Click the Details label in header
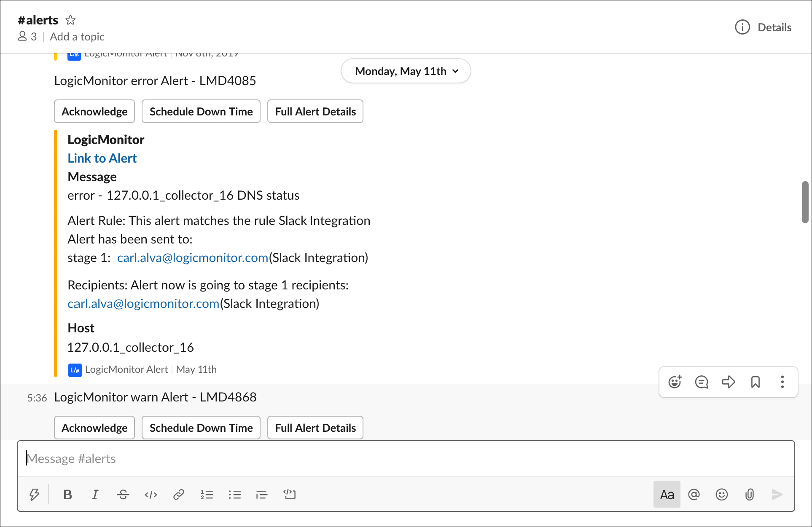The image size is (812, 527). (x=774, y=27)
